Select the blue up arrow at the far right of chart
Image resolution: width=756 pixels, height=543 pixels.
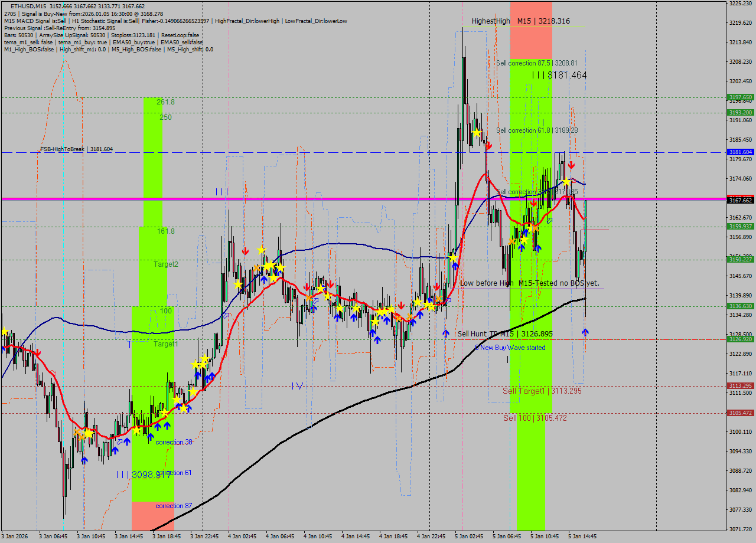[x=584, y=333]
